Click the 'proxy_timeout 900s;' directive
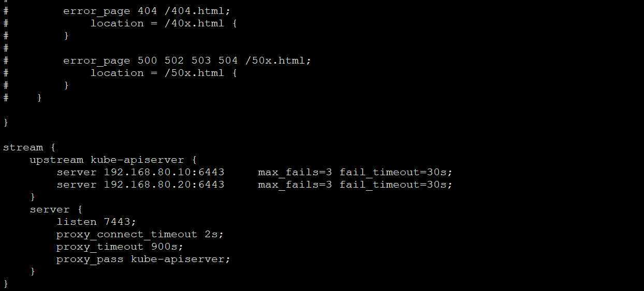Screen dimensions: 644x291 [120, 247]
